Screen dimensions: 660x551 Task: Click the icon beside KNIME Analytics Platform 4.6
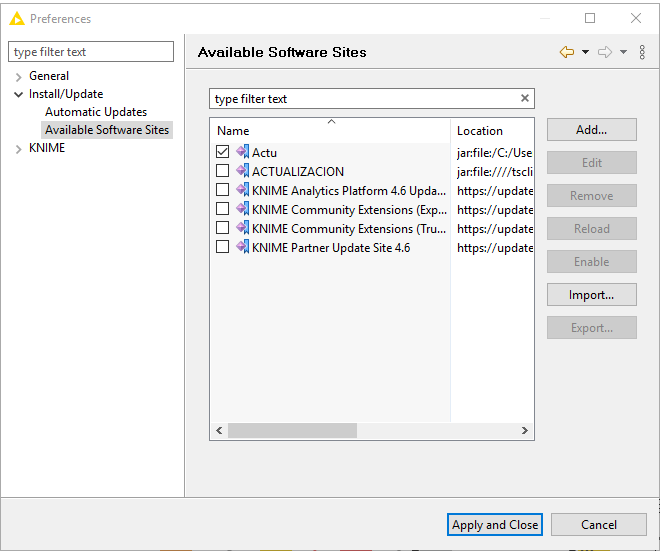point(242,190)
